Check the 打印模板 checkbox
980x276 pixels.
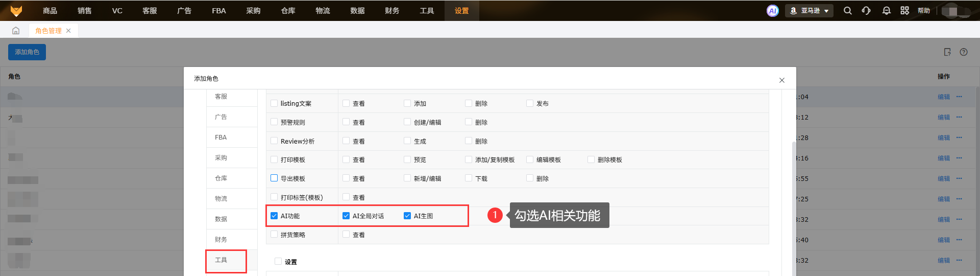tap(274, 159)
